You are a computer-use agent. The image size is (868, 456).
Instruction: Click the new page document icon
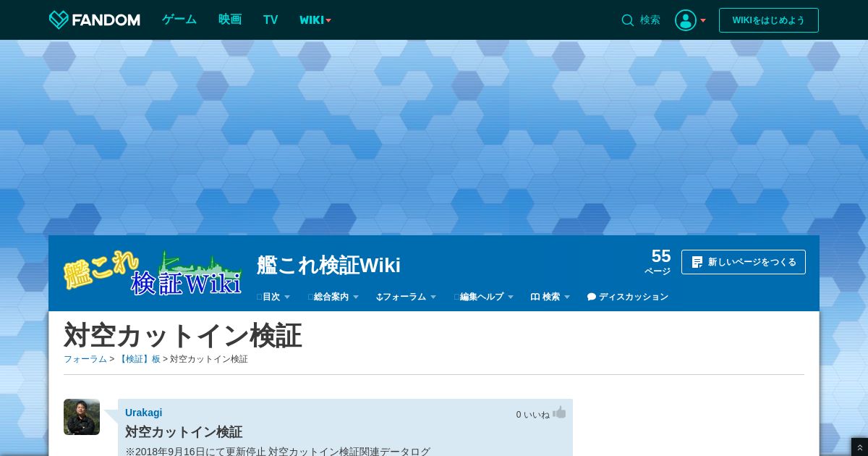(x=697, y=262)
